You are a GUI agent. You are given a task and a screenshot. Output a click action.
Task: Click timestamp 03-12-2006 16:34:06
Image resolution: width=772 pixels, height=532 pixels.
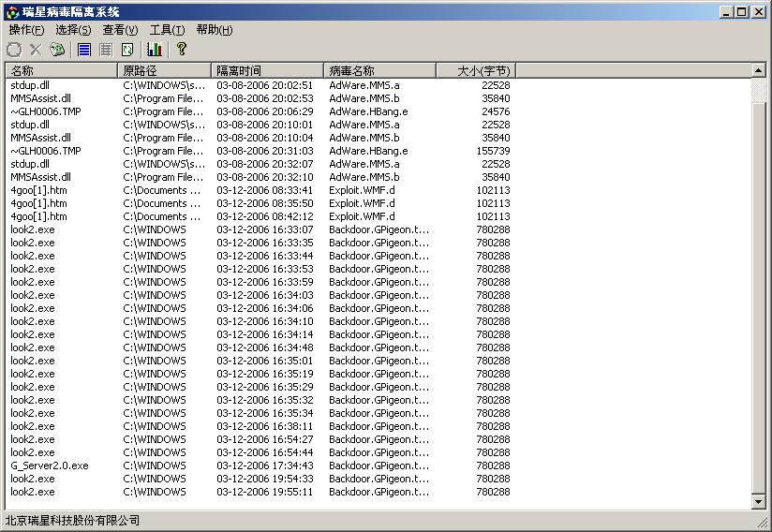pos(265,308)
